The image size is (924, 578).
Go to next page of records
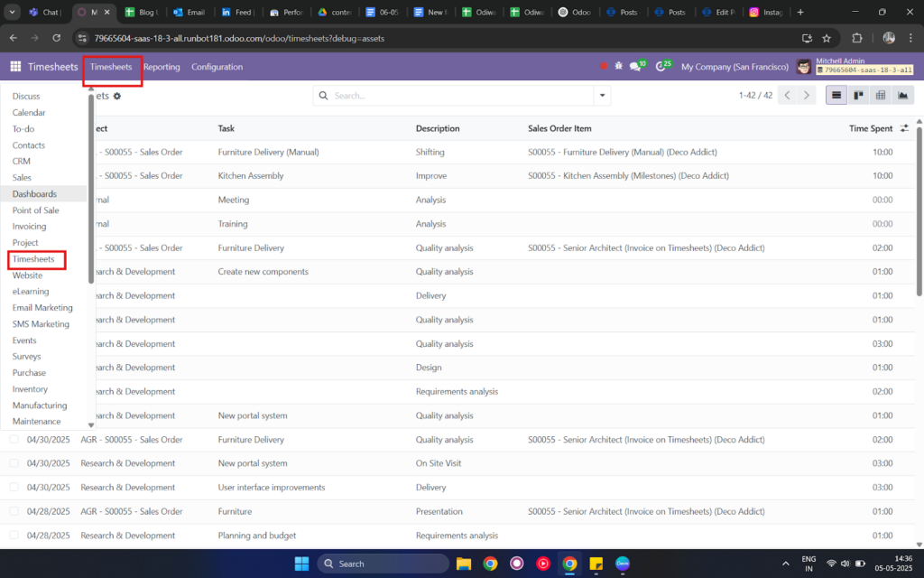[806, 96]
